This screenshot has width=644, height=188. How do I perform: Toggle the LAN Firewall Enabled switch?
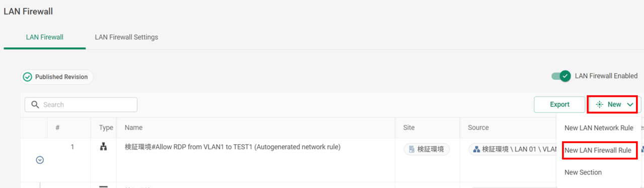point(561,76)
